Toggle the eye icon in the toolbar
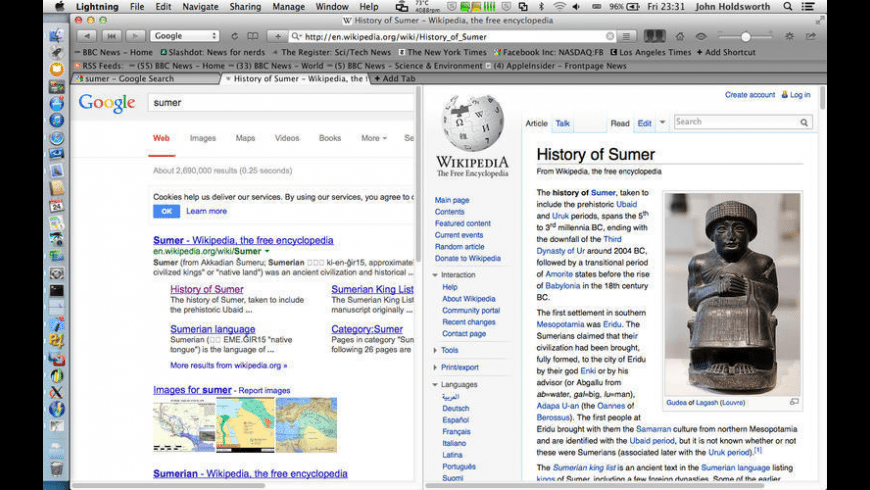870x490 pixels. (701, 36)
